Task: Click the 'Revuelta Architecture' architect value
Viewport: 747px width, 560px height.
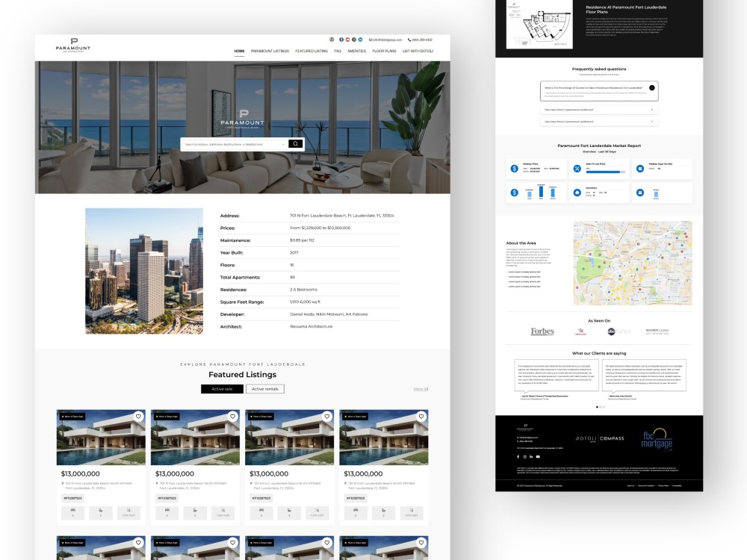Action: click(311, 327)
